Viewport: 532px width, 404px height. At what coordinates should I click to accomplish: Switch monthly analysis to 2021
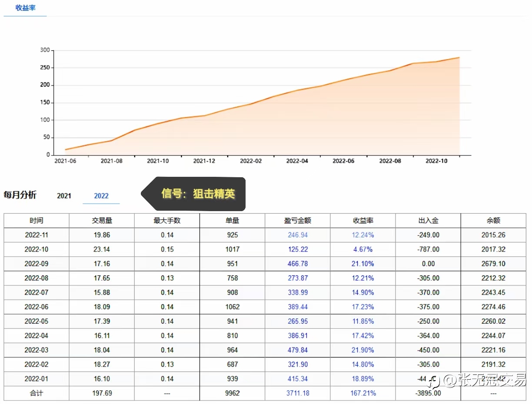tap(64, 196)
